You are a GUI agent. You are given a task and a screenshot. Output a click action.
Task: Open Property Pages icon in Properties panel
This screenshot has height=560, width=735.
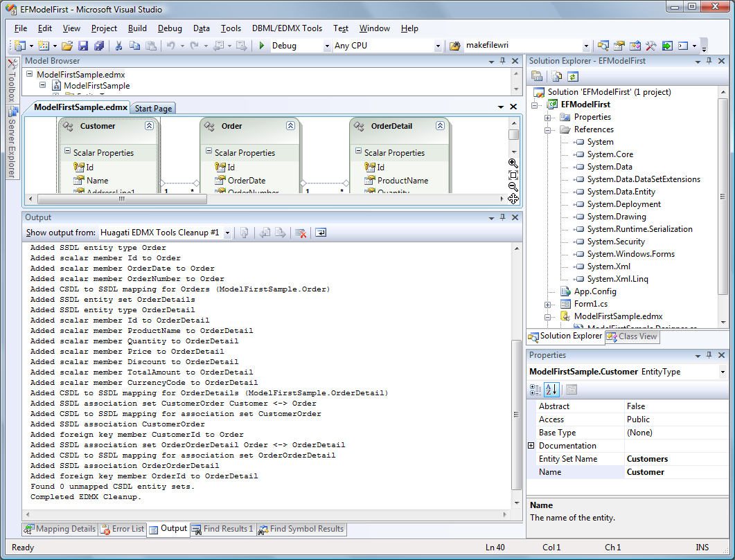coord(571,389)
